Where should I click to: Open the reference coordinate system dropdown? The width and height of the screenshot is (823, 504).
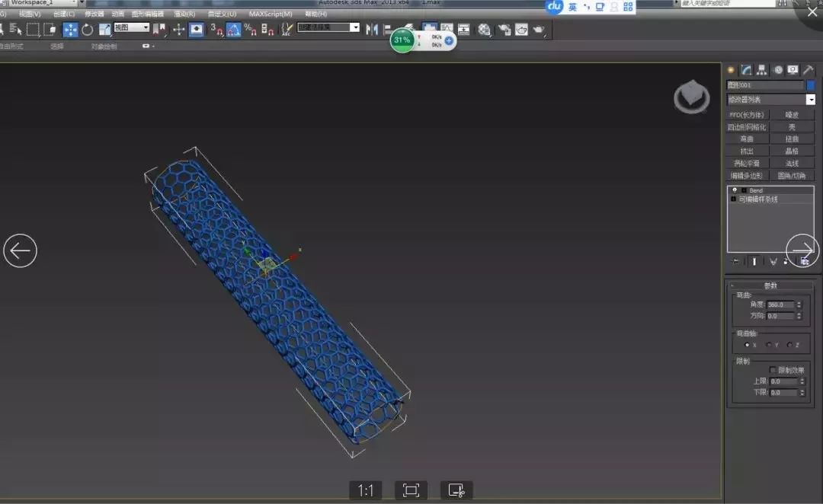(132, 27)
